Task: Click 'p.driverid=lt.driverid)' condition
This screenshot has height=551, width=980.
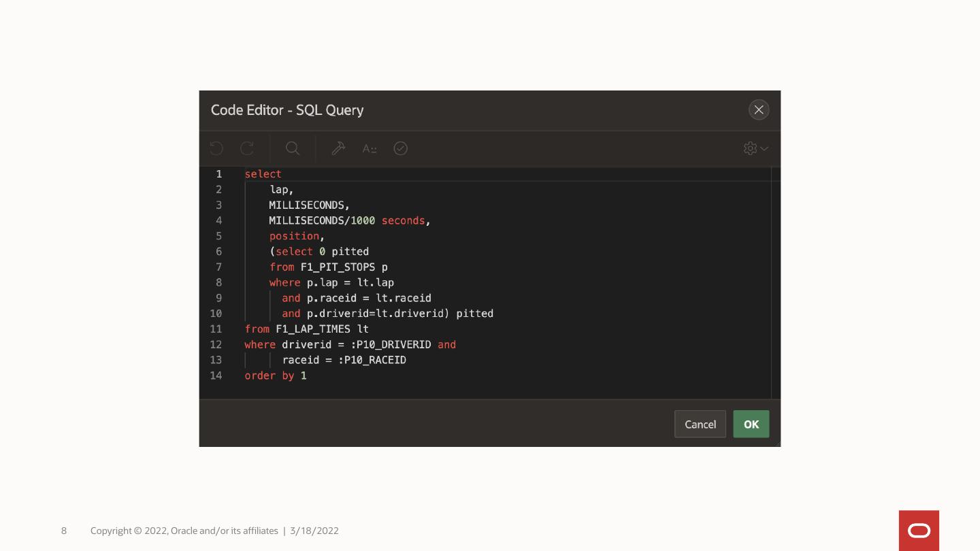Action: click(378, 314)
